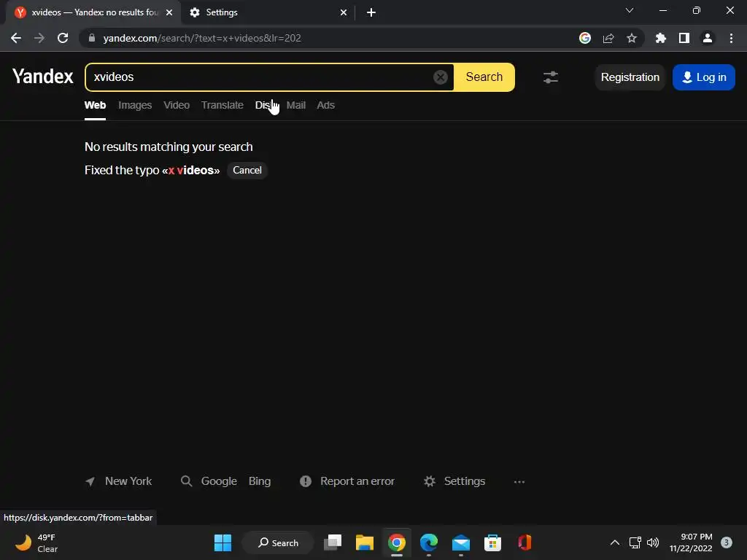
Task: Open the Mail tab
Action: coord(296,105)
